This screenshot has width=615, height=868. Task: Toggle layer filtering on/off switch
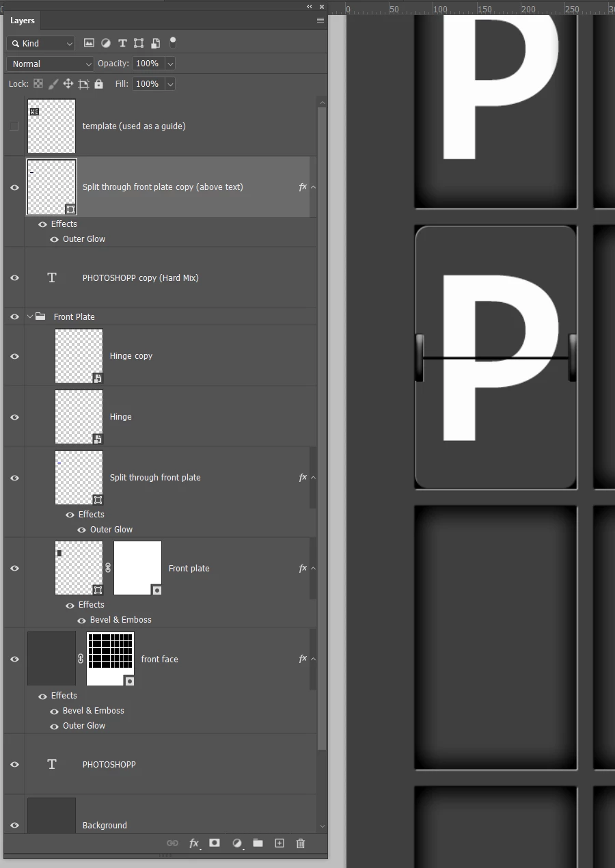[x=173, y=43]
